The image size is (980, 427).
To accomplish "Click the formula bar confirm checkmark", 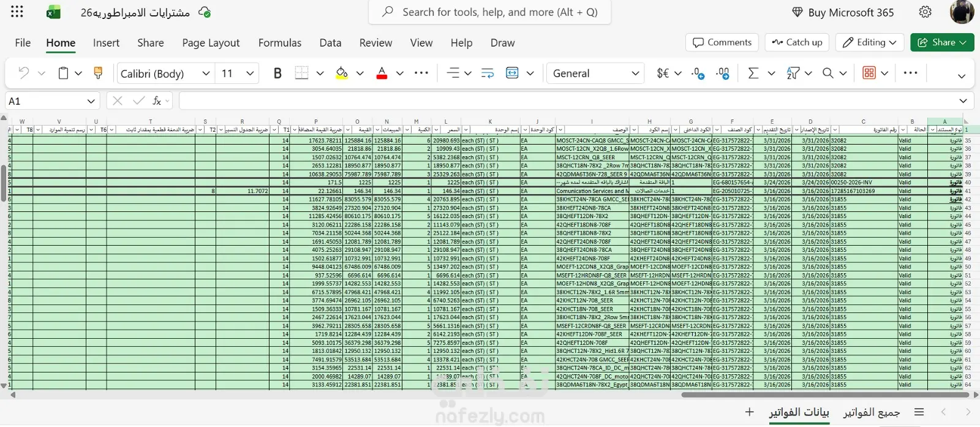I will coord(139,100).
